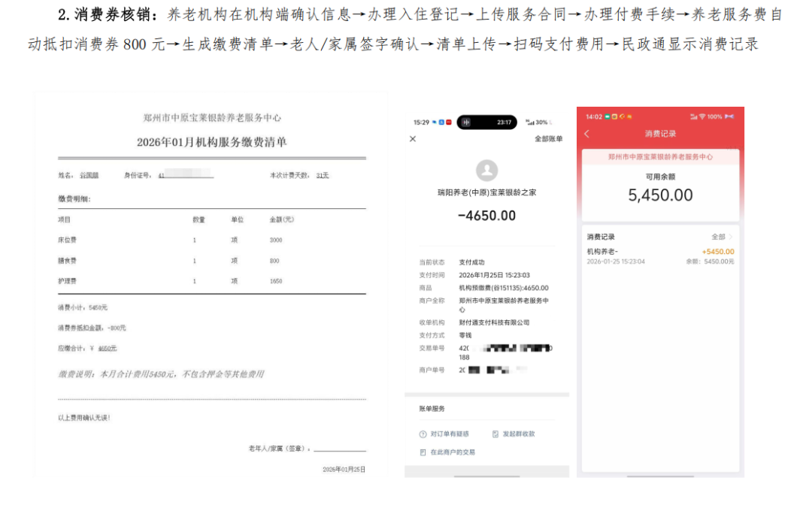The width and height of the screenshot is (812, 511).
Task: Click the bill date 2026年01月25日
Action: (344, 470)
